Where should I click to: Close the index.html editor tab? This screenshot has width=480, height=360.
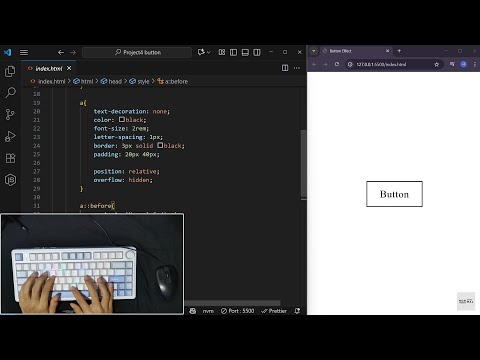point(69,68)
